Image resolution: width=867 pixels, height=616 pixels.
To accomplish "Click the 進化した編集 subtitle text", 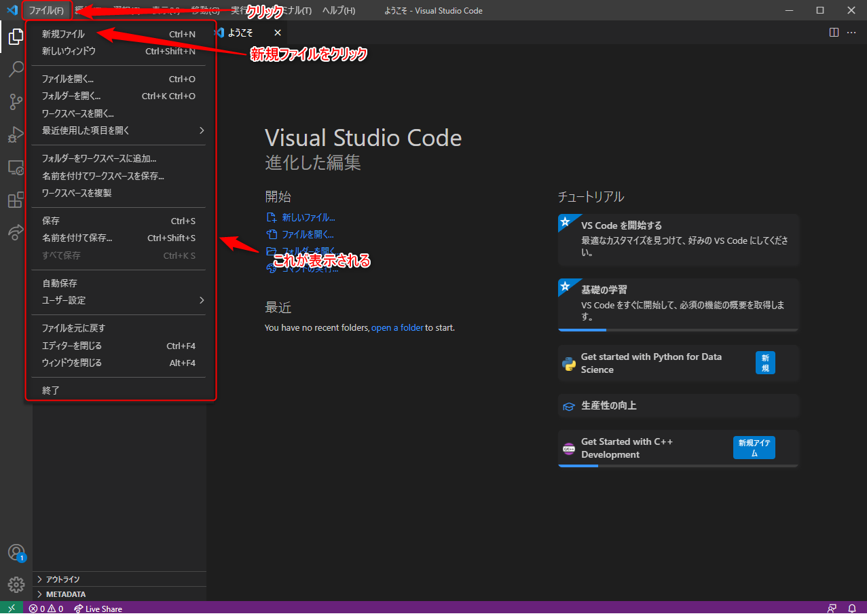I will click(x=313, y=162).
